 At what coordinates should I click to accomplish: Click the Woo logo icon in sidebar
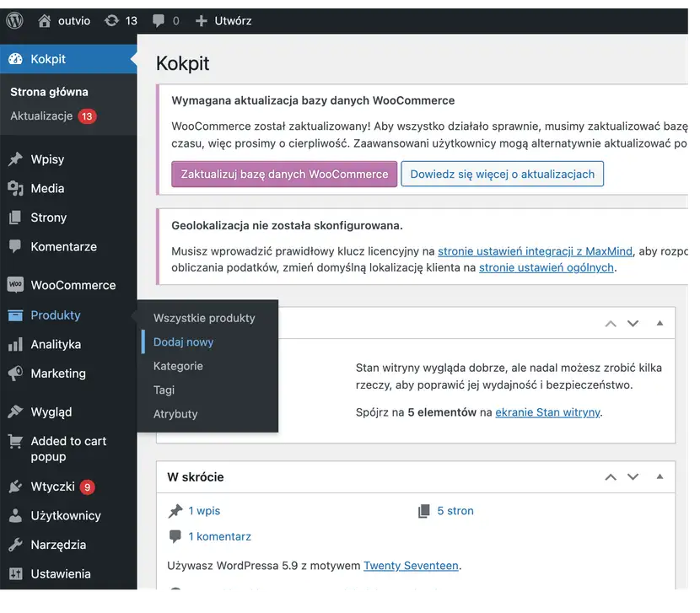coord(15,284)
